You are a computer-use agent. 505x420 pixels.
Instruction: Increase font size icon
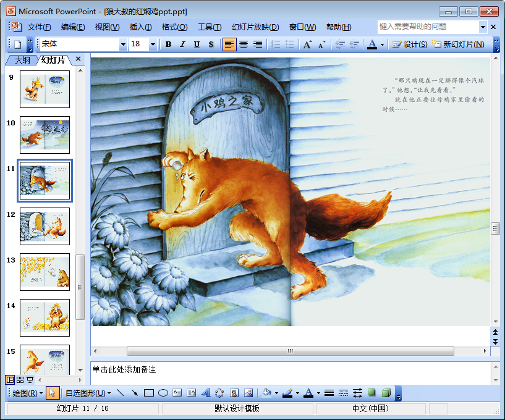(x=308, y=44)
